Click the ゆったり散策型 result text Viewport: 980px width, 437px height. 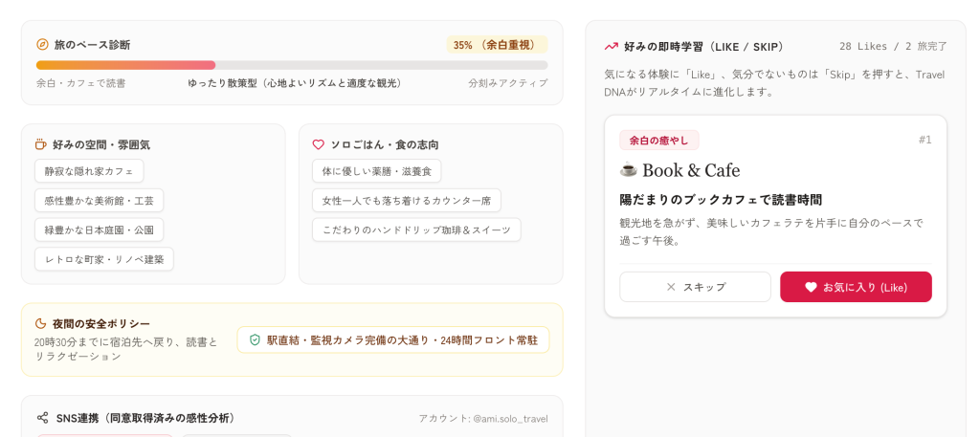pyautogui.click(x=296, y=83)
